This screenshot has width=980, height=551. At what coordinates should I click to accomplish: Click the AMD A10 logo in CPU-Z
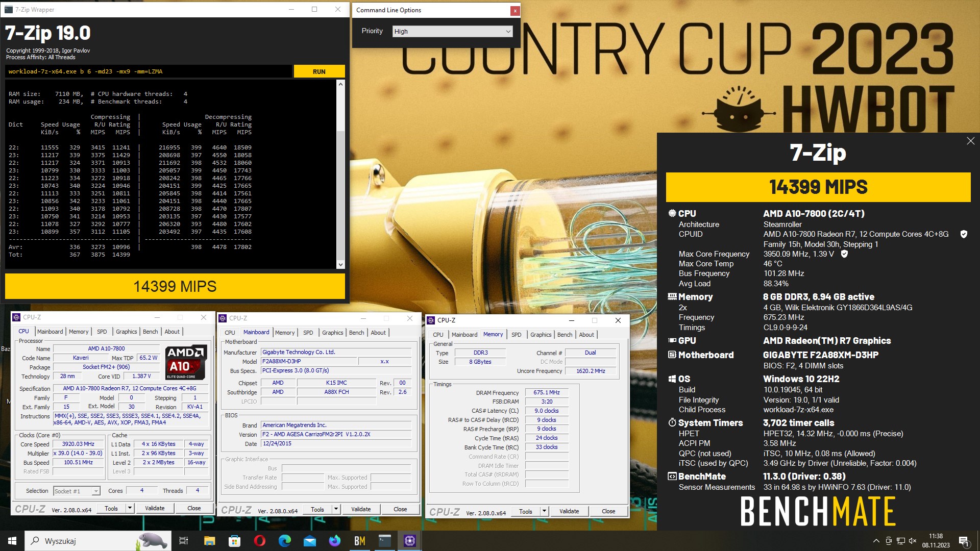pos(186,363)
